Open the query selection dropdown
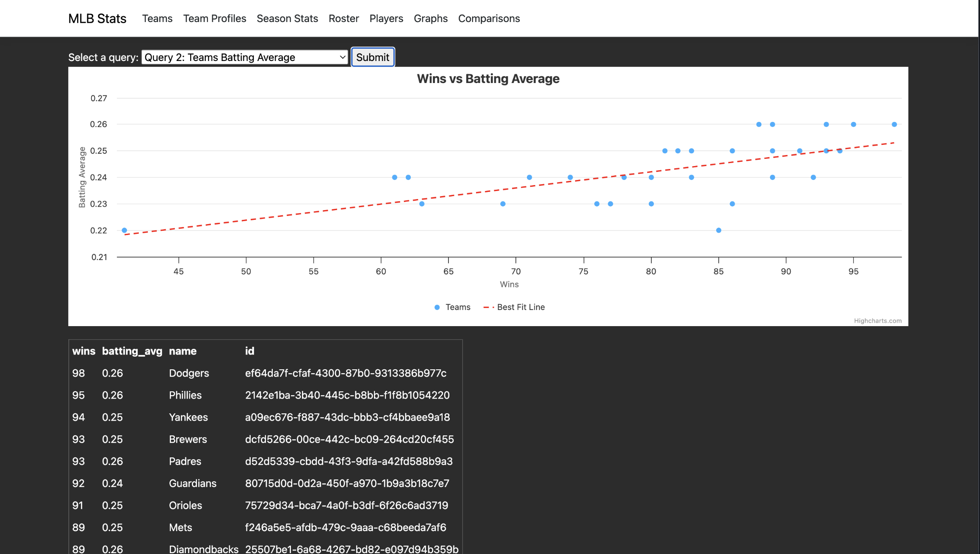 244,57
